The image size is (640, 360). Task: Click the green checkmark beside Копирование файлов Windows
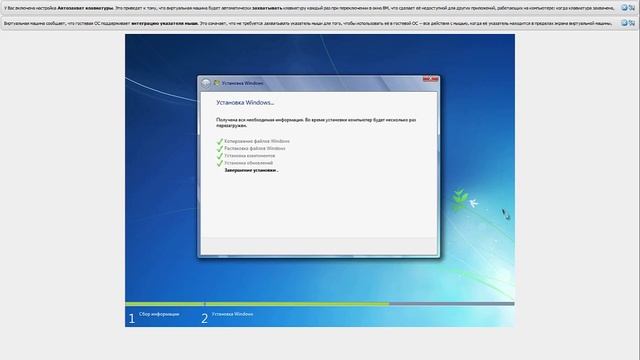[x=220, y=141]
